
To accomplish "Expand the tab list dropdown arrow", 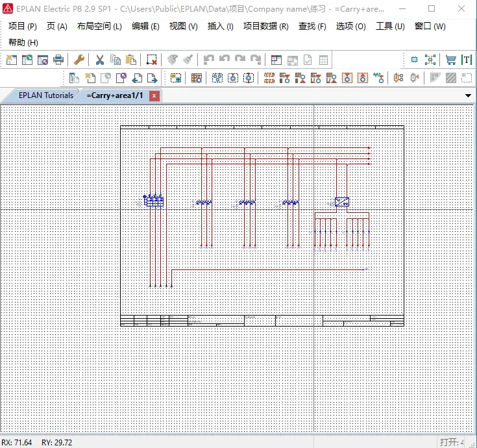I will (x=468, y=95).
